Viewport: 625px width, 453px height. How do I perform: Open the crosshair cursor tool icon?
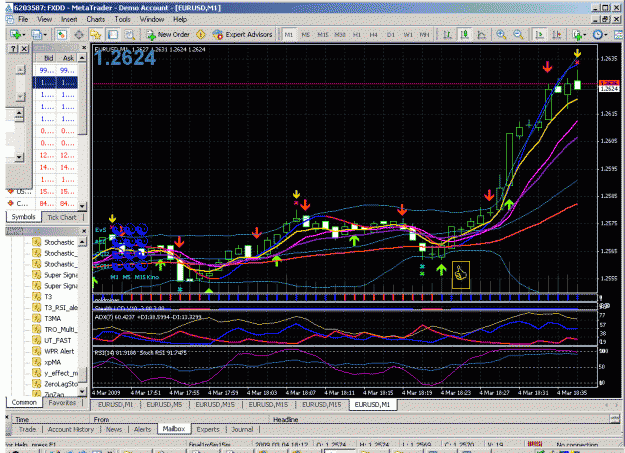click(x=79, y=35)
